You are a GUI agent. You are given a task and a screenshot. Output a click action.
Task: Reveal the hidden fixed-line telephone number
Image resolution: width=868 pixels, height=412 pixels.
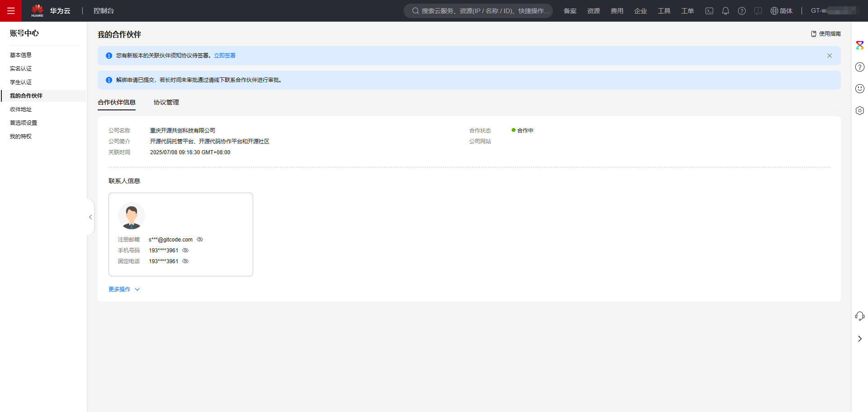(185, 261)
